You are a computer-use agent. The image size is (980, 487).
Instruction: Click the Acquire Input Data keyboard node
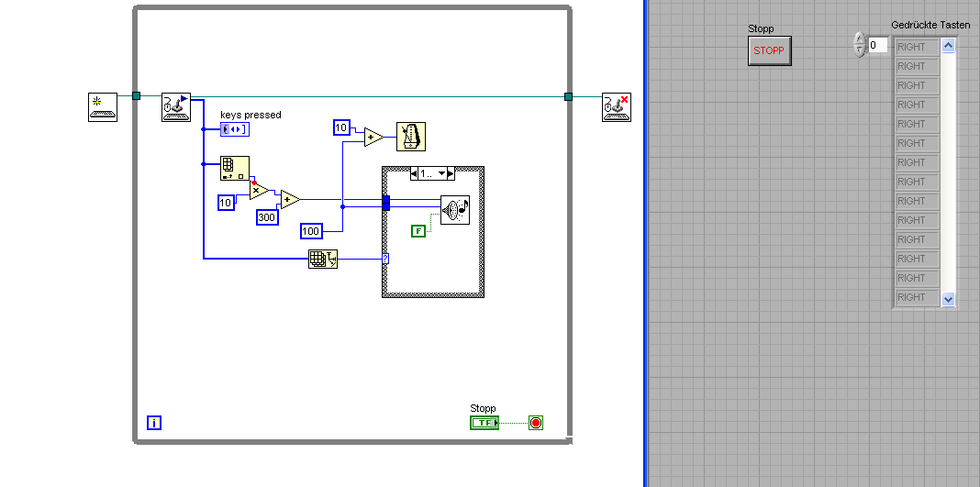(176, 106)
